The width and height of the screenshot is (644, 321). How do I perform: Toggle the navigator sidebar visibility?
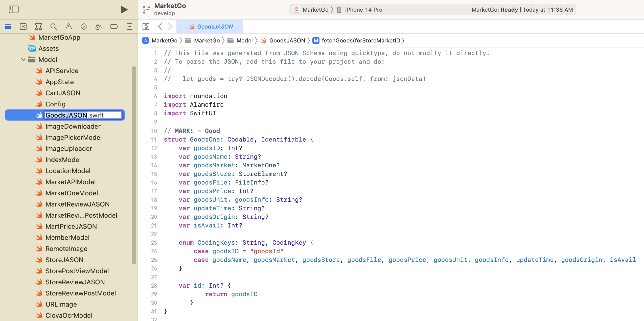pos(14,10)
